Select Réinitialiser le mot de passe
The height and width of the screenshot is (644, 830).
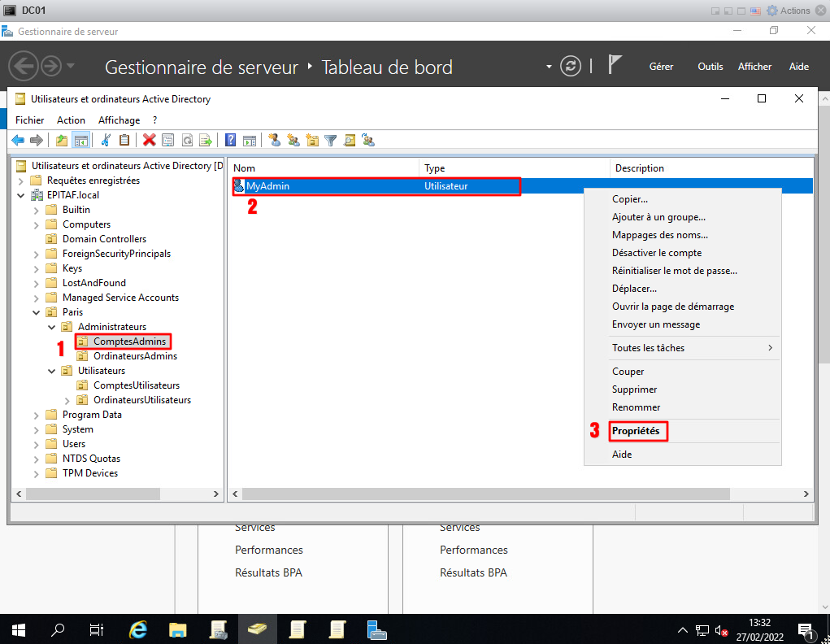(x=674, y=271)
